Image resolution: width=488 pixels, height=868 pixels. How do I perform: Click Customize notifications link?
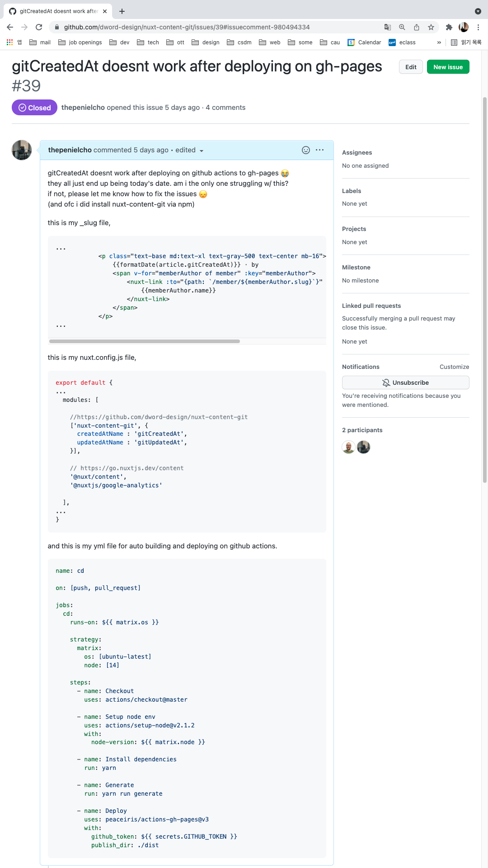(454, 367)
